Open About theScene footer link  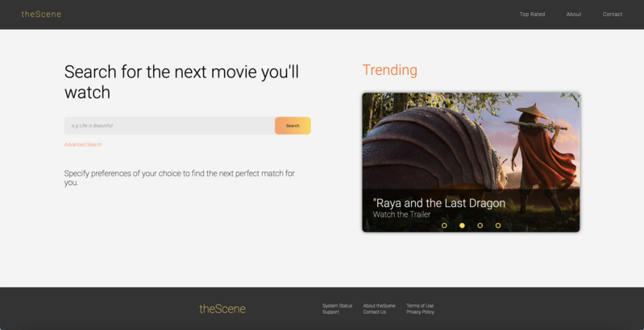pos(379,306)
